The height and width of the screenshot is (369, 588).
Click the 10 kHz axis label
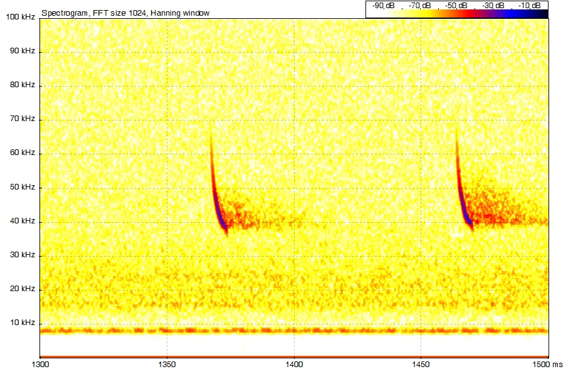[x=23, y=323]
